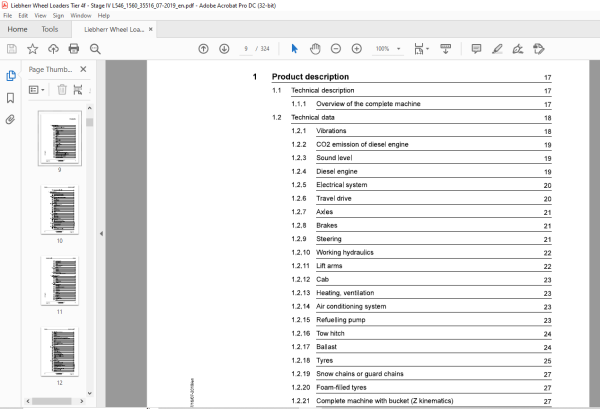
Task: Collapse the navigation pane with side arrow
Action: coord(101,233)
